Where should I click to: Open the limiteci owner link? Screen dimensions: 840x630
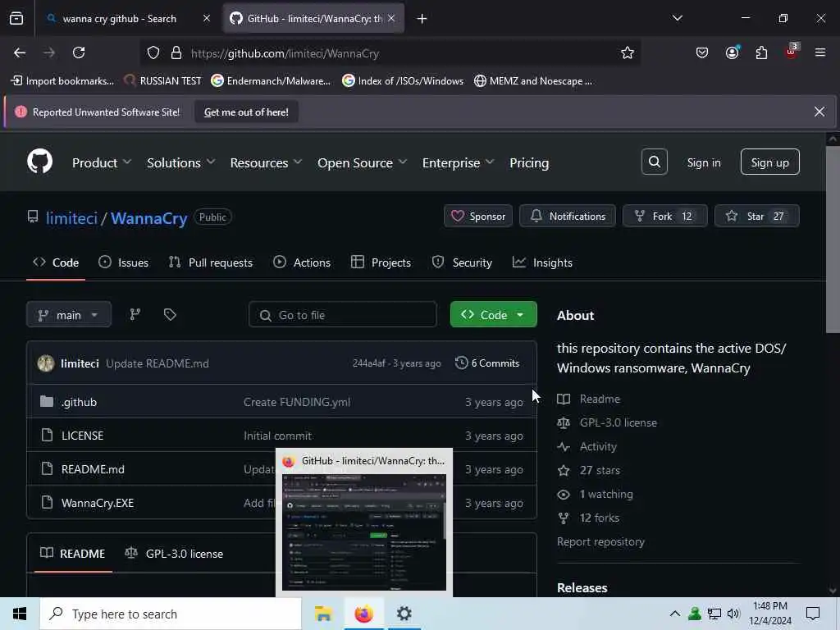coord(72,218)
